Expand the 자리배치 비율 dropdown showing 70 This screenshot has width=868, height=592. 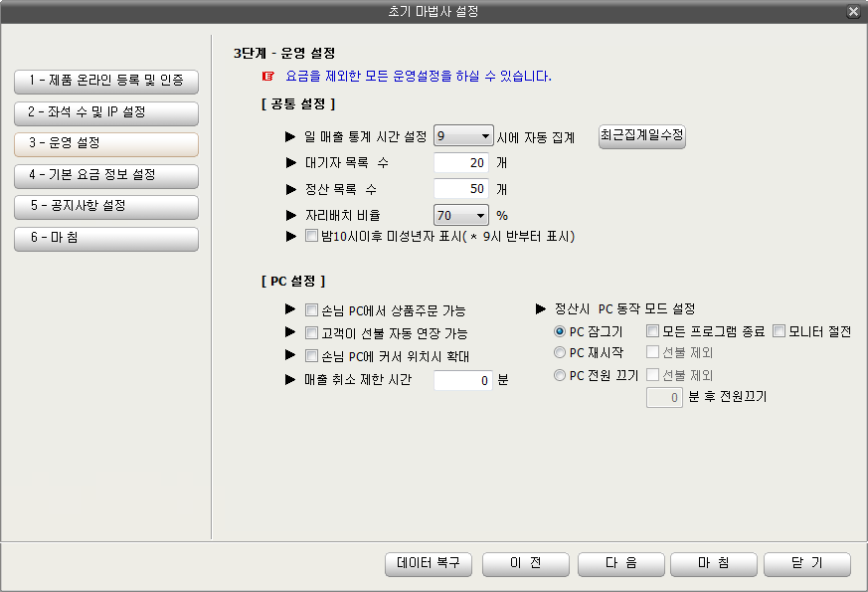(461, 216)
